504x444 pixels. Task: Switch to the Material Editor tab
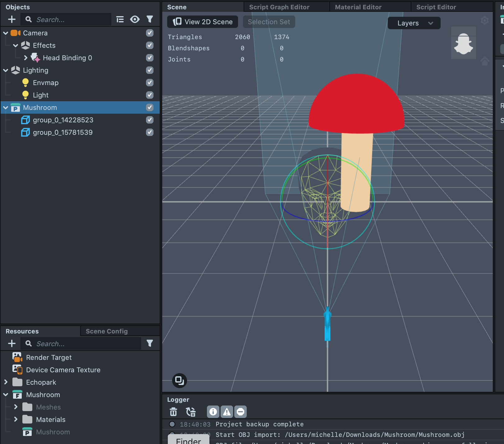pos(358,7)
